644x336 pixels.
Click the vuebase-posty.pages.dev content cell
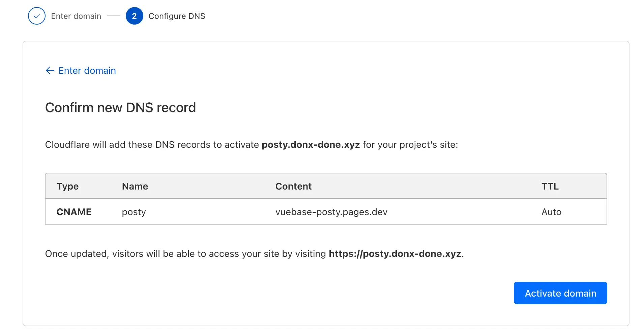(x=331, y=212)
